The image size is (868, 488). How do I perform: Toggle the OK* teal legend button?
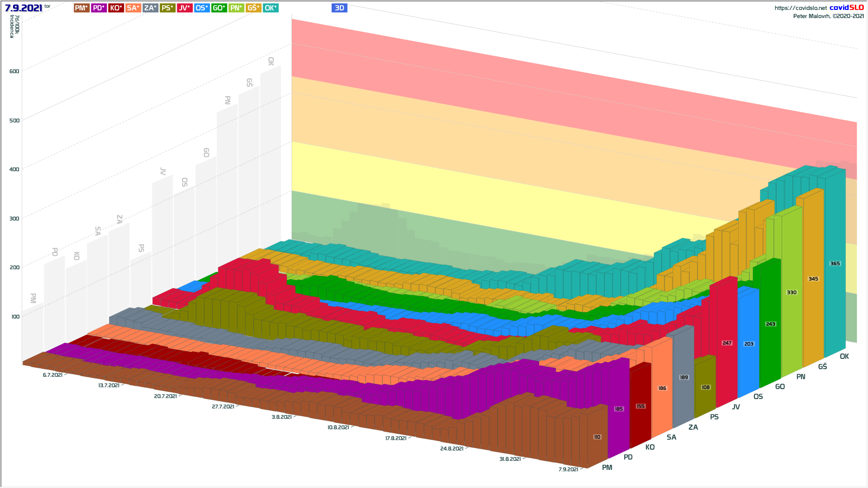270,8
